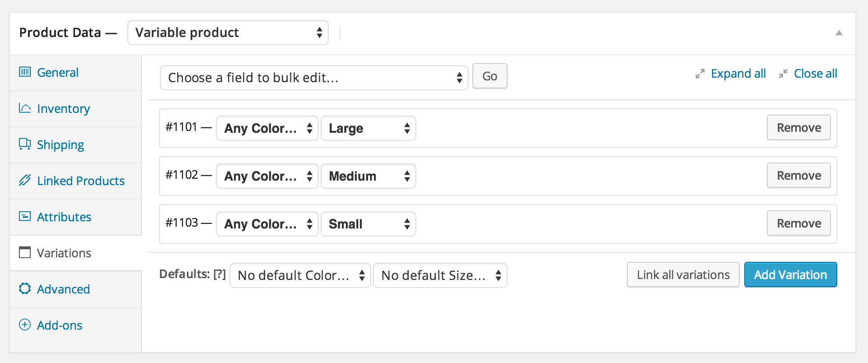The height and width of the screenshot is (363, 868).
Task: Click the Inventory chart icon
Action: pos(25,108)
